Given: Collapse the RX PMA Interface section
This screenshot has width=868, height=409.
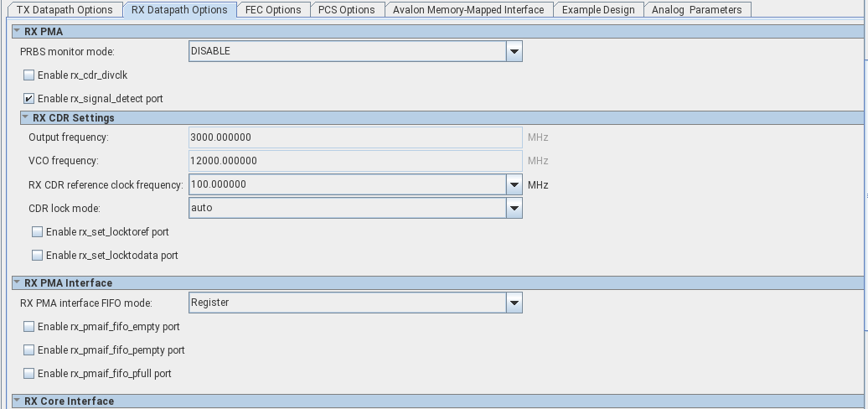Looking at the screenshot, I should click(x=17, y=283).
